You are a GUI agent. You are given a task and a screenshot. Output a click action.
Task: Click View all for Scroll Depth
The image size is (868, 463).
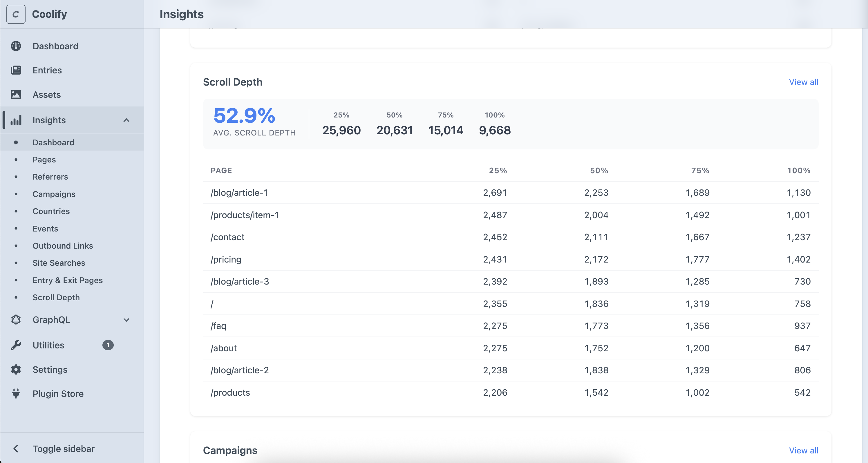click(x=803, y=82)
